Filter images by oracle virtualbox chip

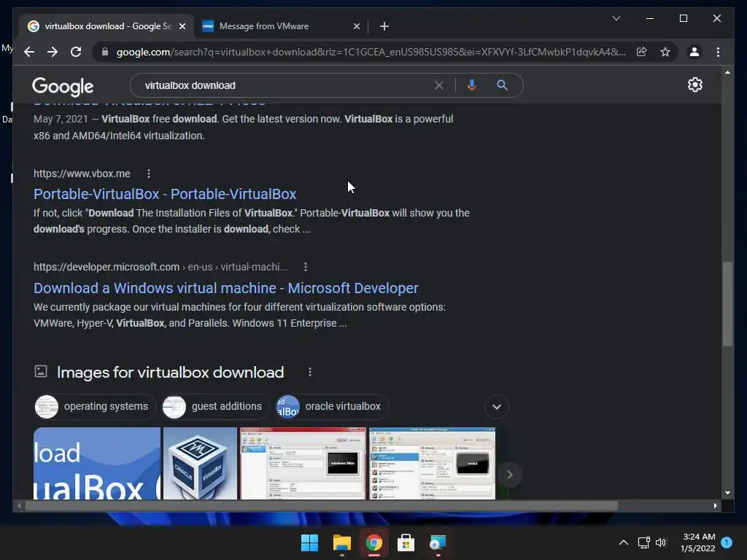(332, 407)
